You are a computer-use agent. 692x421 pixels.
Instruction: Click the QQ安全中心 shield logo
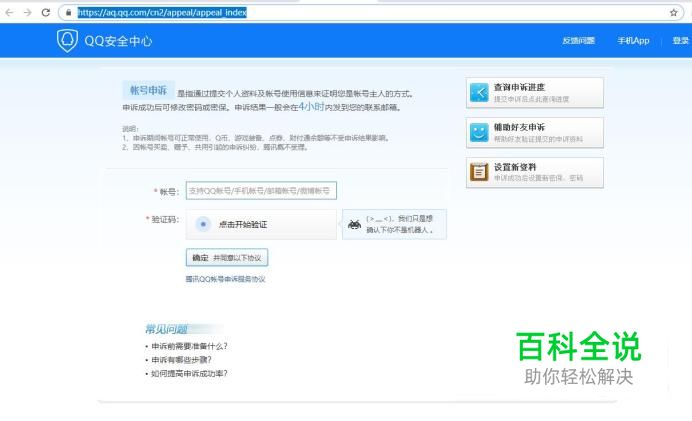(x=67, y=41)
